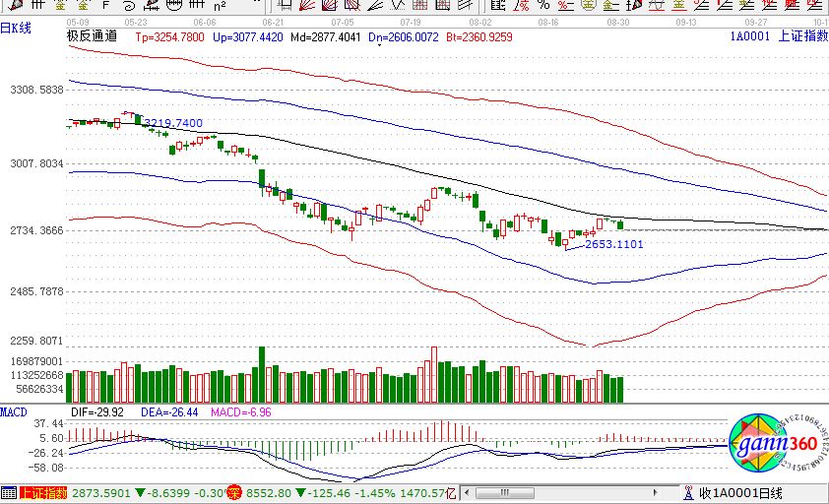829x504 pixels.
Task: Click the black percent sign tool icon
Action: coord(542,6)
